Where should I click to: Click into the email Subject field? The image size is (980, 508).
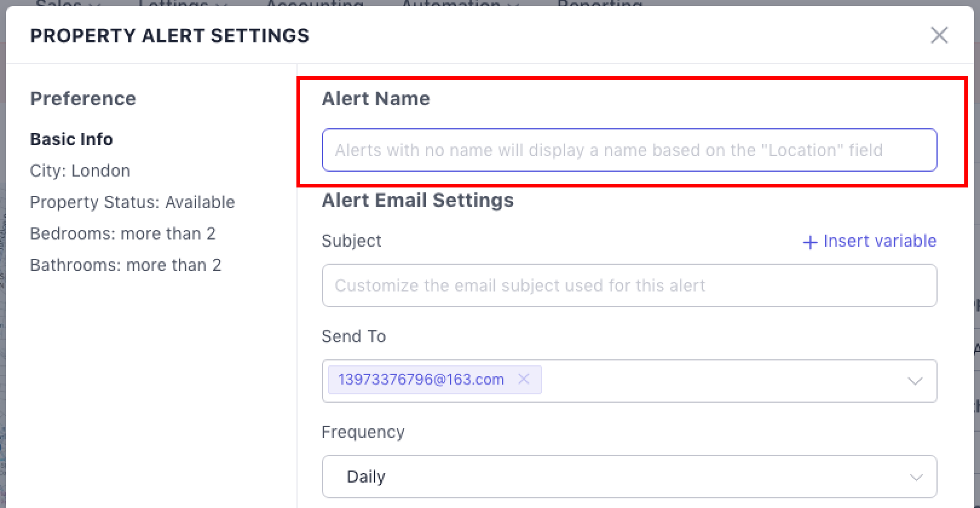pos(629,285)
